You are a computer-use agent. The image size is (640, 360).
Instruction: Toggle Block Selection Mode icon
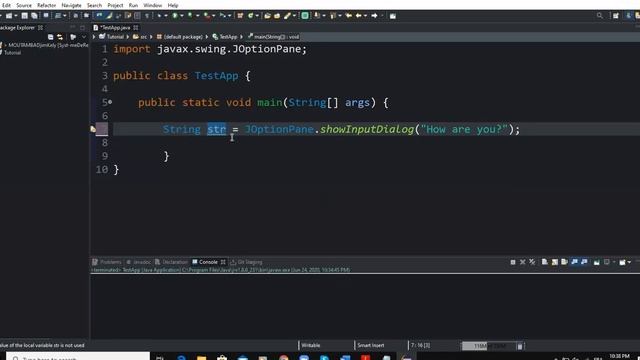[137, 16]
